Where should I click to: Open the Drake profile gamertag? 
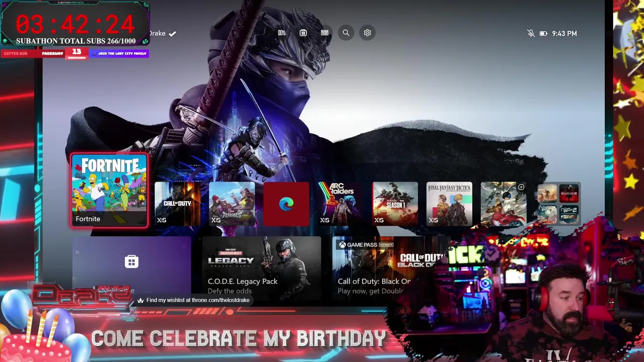click(162, 33)
